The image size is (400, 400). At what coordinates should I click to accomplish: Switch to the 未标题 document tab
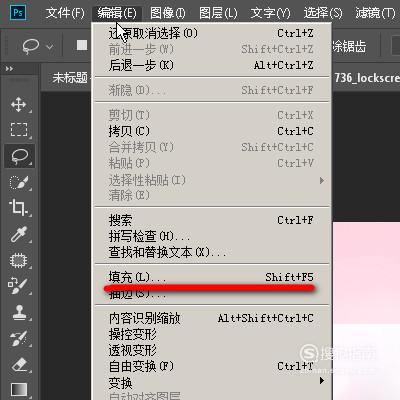[x=70, y=78]
